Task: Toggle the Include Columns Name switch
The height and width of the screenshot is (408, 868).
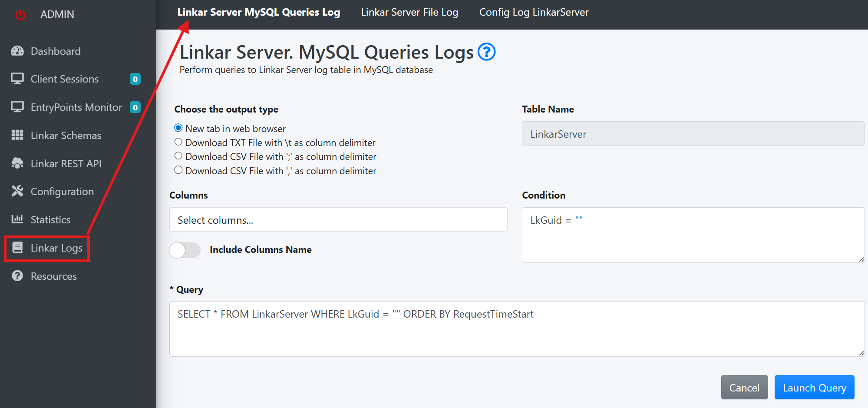Action: (185, 250)
